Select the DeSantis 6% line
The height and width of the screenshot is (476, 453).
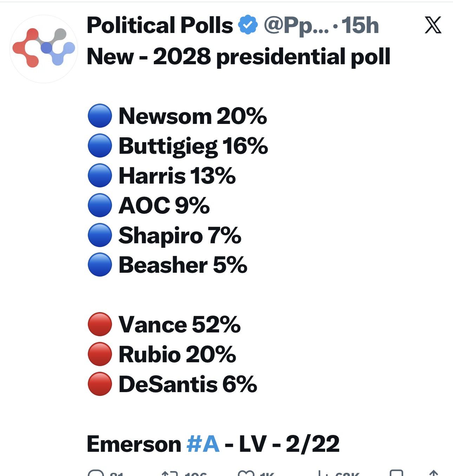pyautogui.click(x=188, y=384)
